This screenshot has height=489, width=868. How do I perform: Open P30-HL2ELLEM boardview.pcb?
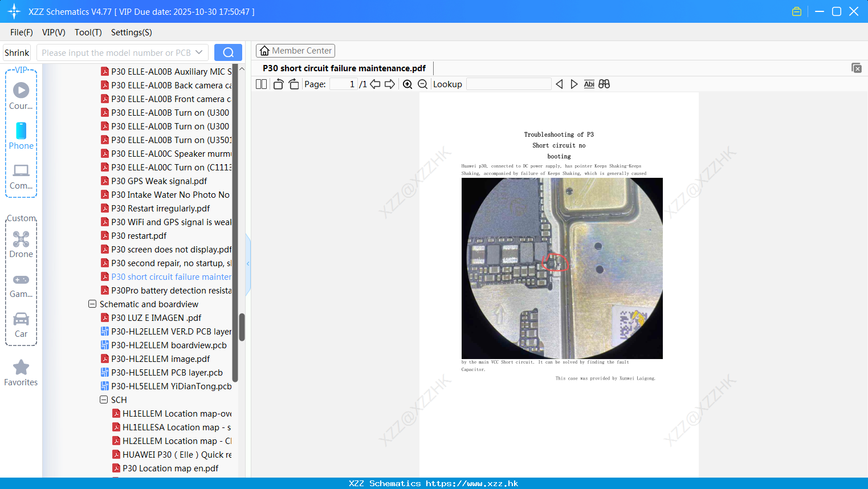(169, 345)
